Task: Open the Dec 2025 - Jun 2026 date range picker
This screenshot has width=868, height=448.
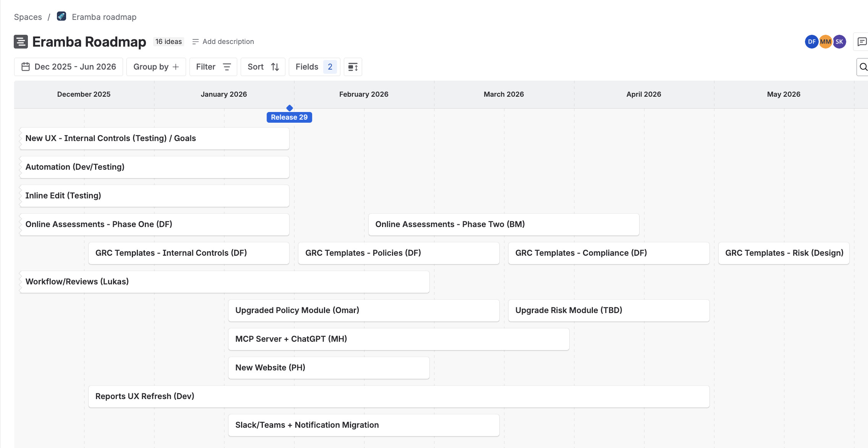Action: pos(69,67)
